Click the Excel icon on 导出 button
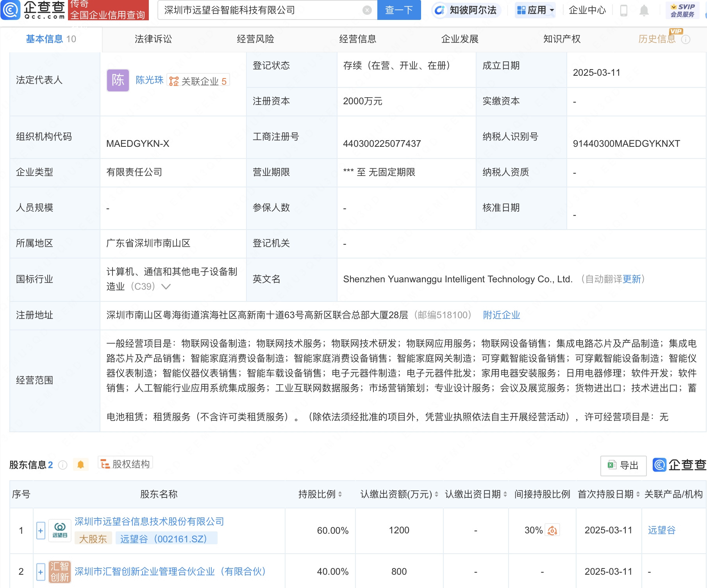 coord(612,465)
